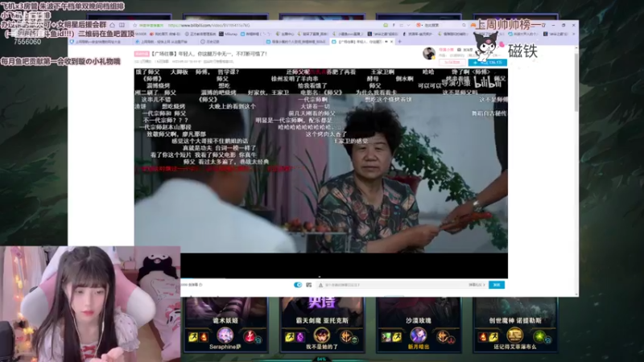Click the bilibili URL address bar
Image resolution: width=644 pixels, height=362 pixels.
(x=208, y=26)
